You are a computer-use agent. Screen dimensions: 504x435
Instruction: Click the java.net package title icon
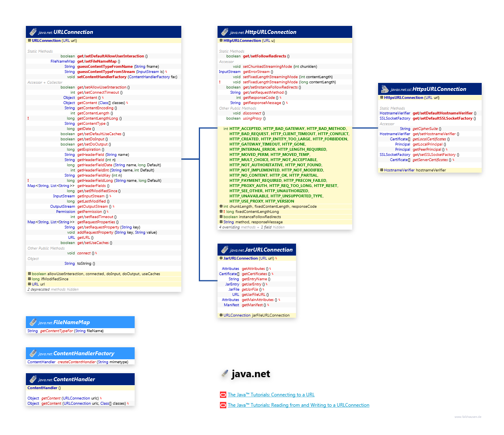[x=225, y=374]
